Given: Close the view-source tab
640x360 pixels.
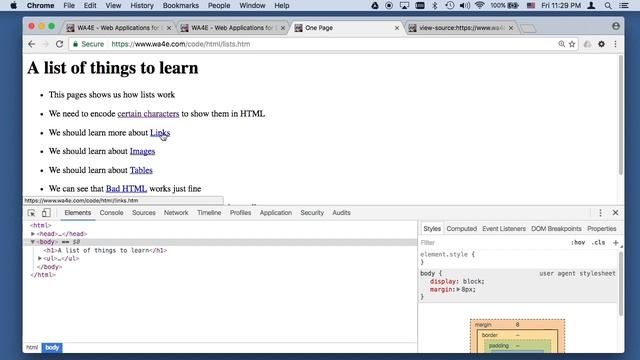Looking at the screenshot, I should pyautogui.click(x=511, y=28).
